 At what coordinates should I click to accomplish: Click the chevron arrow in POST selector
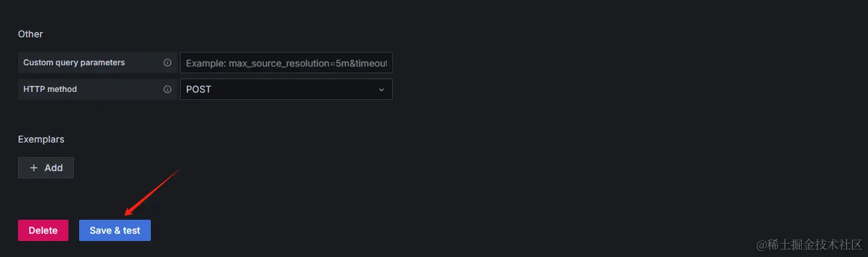(x=381, y=89)
